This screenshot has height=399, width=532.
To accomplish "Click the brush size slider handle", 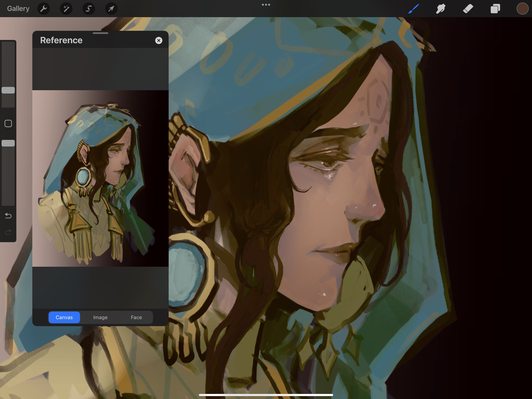I will click(8, 90).
